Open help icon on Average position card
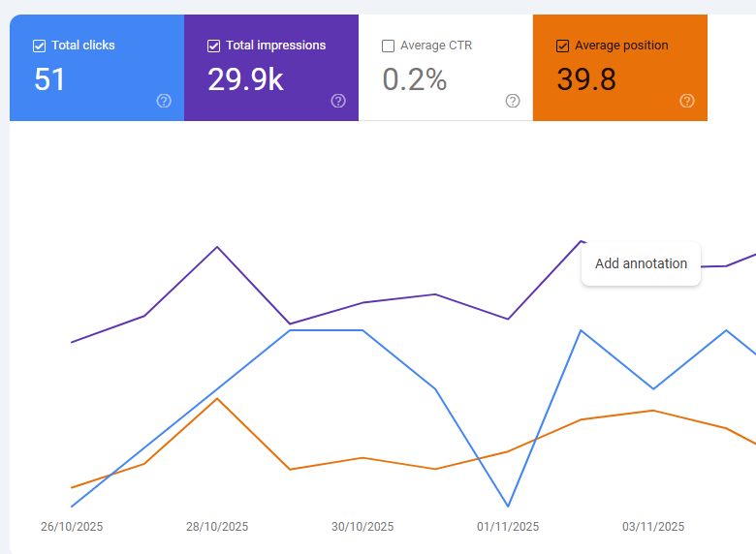The width and height of the screenshot is (756, 554). coord(687,101)
